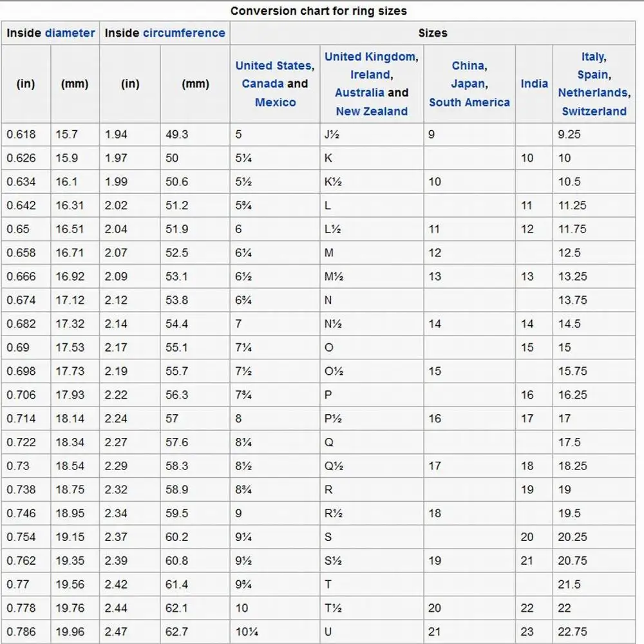The width and height of the screenshot is (644, 644).
Task: Follow the Australia link
Action: point(359,93)
